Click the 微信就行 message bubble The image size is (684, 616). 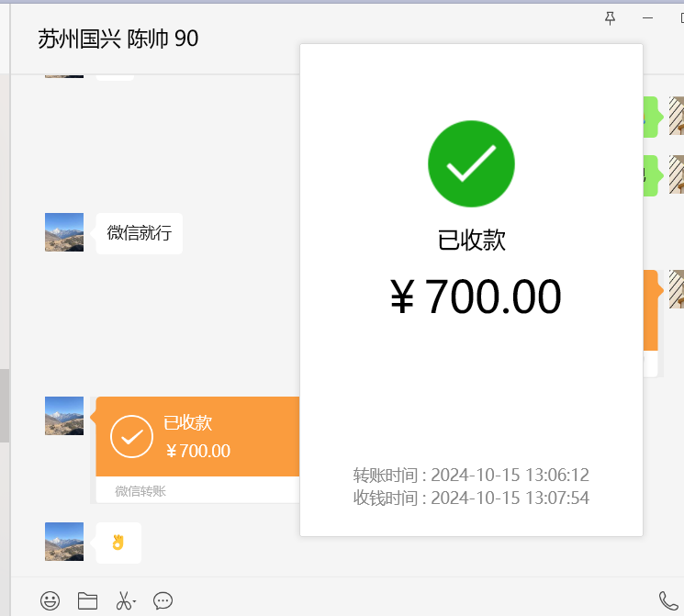tap(139, 233)
